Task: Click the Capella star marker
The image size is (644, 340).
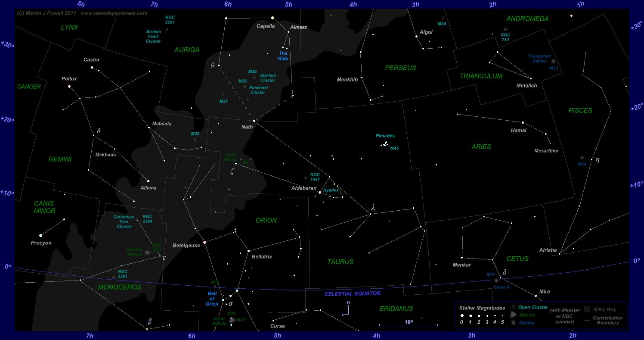Action: pos(272,18)
